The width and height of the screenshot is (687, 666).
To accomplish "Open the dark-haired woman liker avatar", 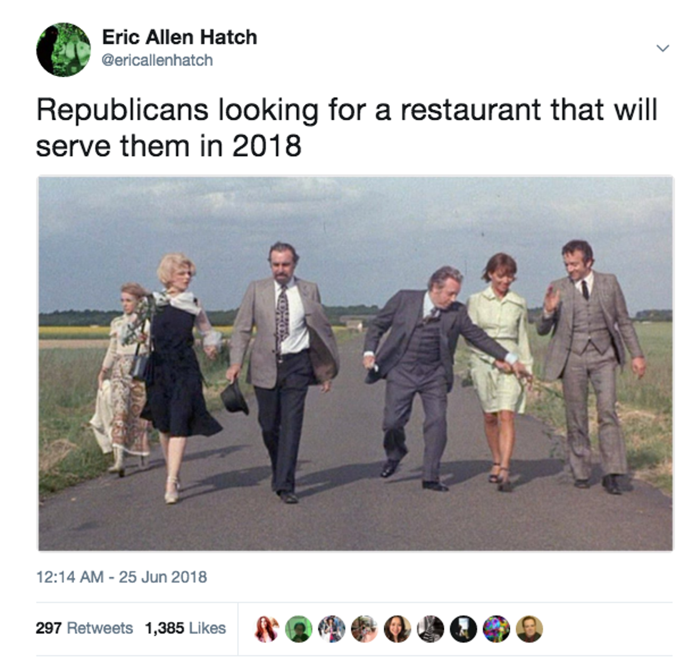I will pyautogui.click(x=397, y=629).
